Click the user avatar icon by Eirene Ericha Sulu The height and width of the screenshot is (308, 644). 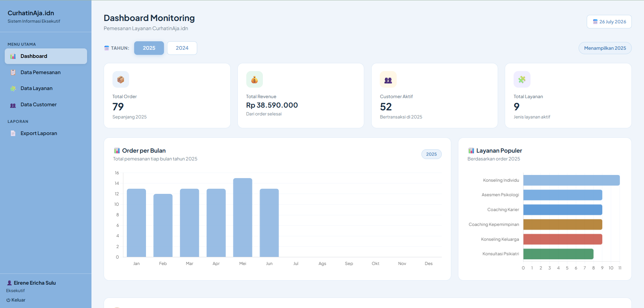point(9,283)
